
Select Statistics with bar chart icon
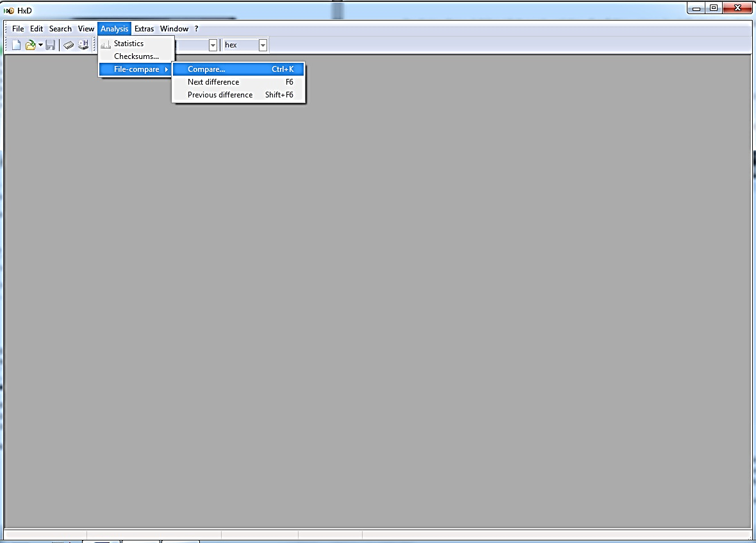[128, 44]
